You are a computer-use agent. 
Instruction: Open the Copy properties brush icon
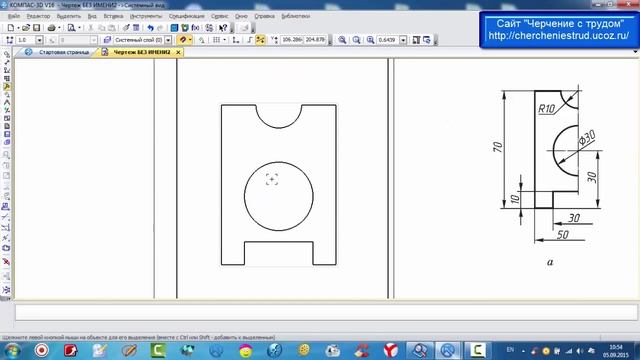coord(126,28)
